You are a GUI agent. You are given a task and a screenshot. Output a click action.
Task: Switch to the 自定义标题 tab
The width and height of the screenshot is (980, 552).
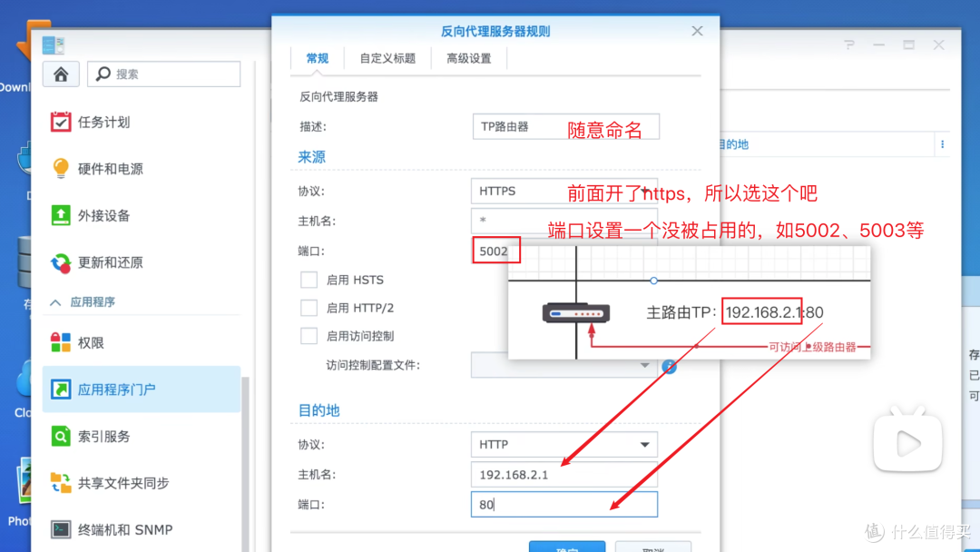click(387, 58)
